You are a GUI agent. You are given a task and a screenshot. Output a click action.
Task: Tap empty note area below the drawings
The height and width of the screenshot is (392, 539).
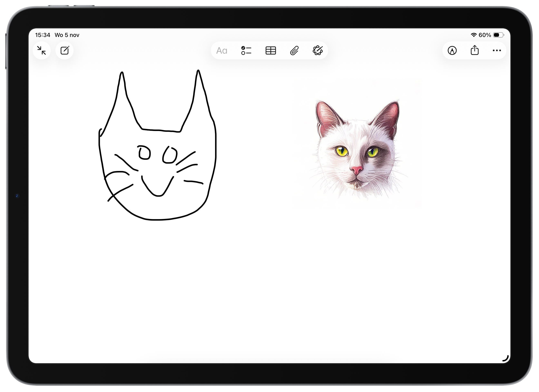268,285
